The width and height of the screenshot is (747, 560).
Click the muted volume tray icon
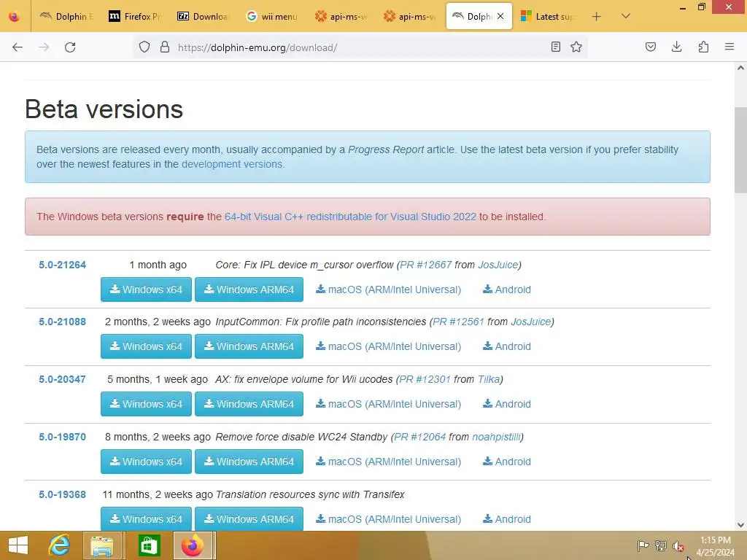pyautogui.click(x=678, y=546)
